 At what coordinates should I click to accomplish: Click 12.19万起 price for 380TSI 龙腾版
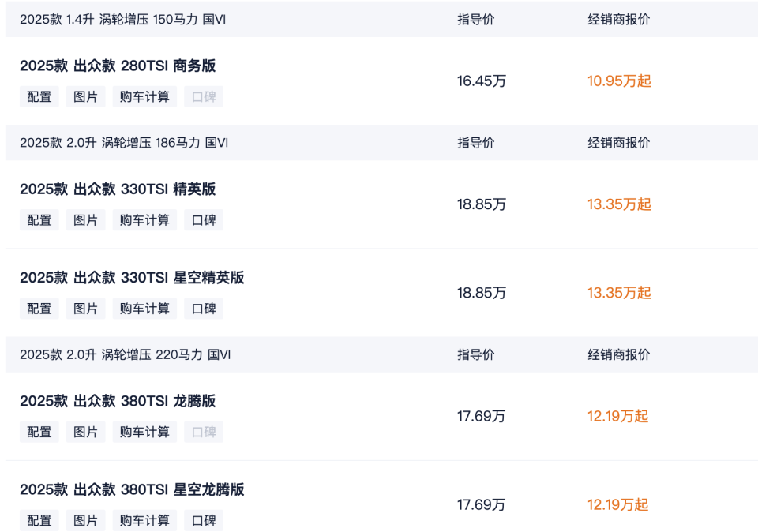[617, 416]
